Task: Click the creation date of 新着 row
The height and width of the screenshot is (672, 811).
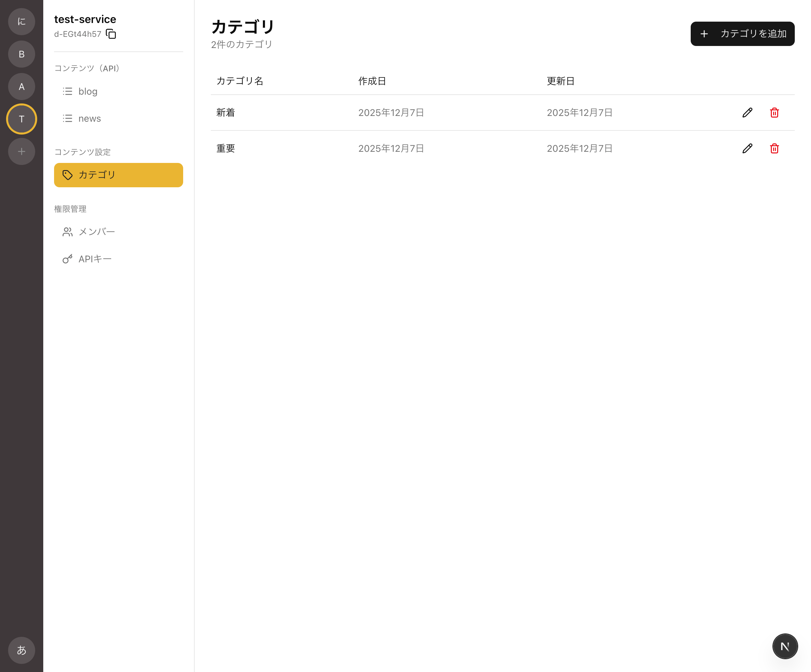Action: coord(391,112)
